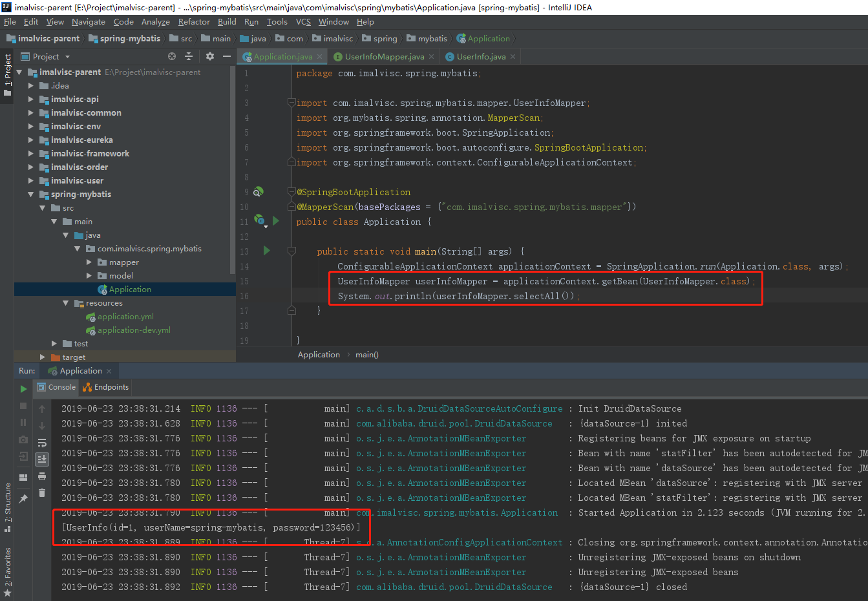868x601 pixels.
Task: Toggle the pin tab icon in Run panel
Action: pos(23,499)
